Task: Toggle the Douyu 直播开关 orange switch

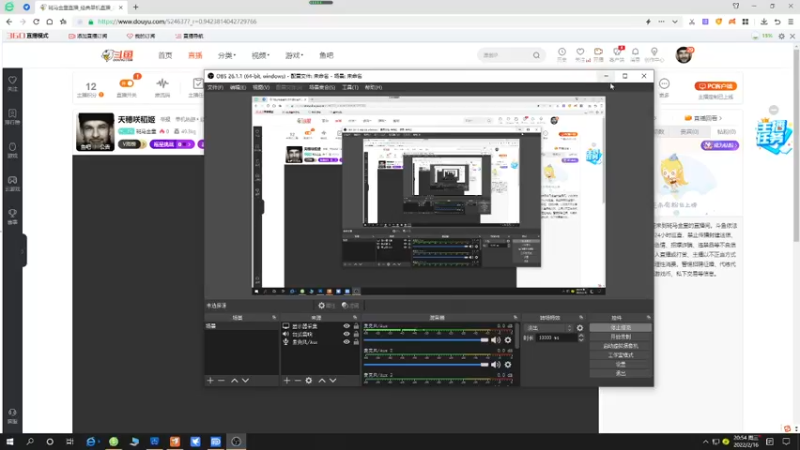Action: [x=127, y=83]
